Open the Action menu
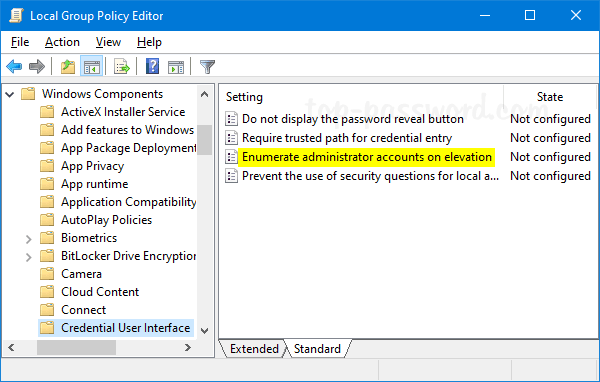The height and width of the screenshot is (382, 600). (x=62, y=42)
